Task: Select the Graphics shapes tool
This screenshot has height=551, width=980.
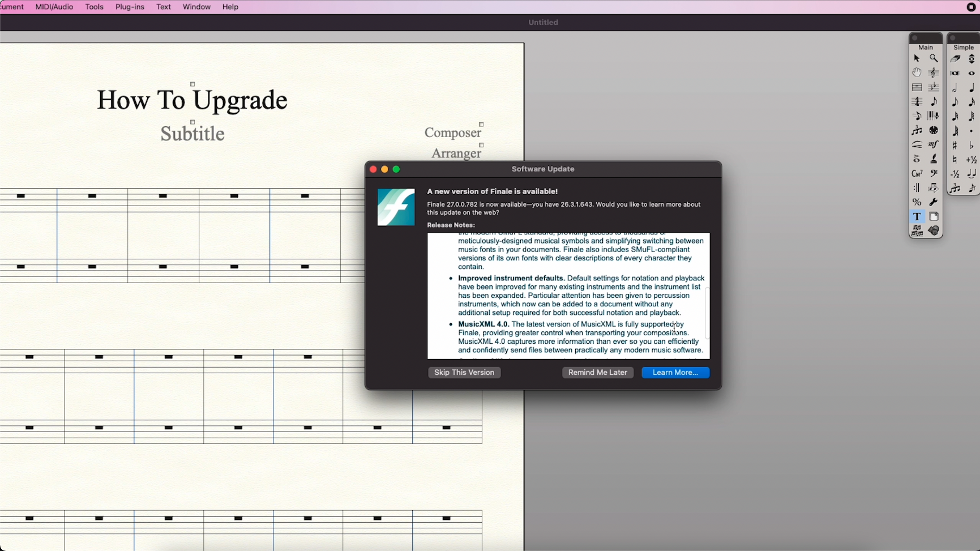Action: [934, 231]
